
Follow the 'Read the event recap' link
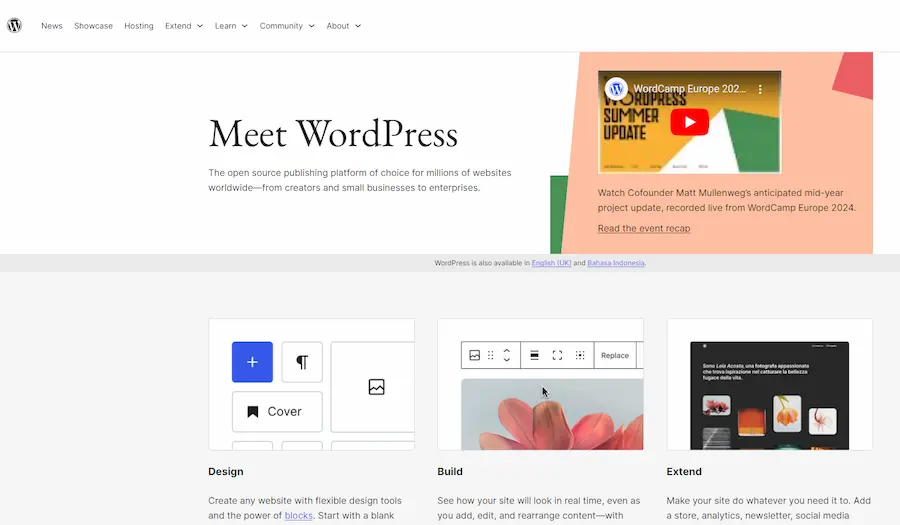(x=643, y=228)
